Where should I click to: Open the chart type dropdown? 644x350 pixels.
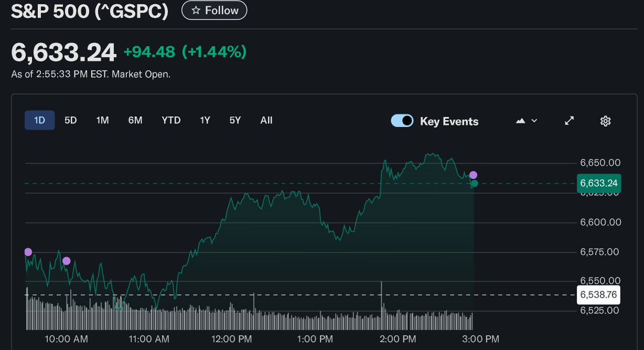coord(526,121)
